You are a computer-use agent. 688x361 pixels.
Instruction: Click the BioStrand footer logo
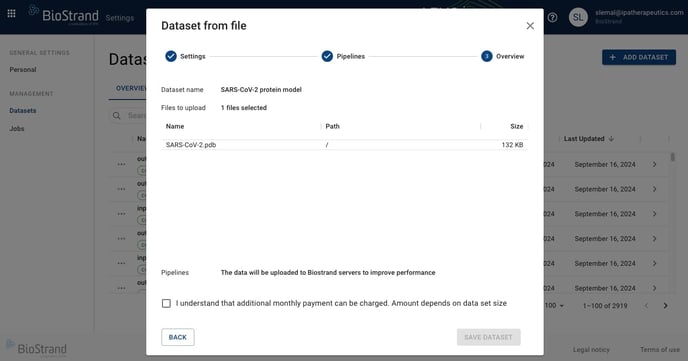(36, 349)
